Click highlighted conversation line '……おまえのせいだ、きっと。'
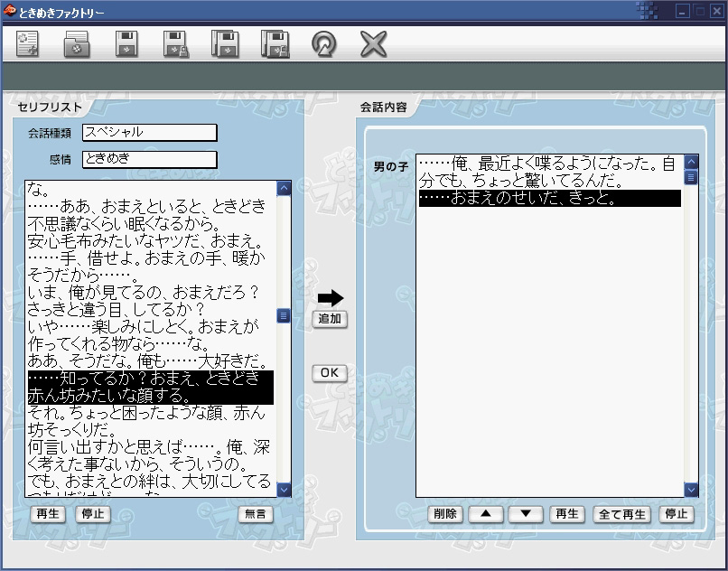The width and height of the screenshot is (728, 571). [x=550, y=199]
